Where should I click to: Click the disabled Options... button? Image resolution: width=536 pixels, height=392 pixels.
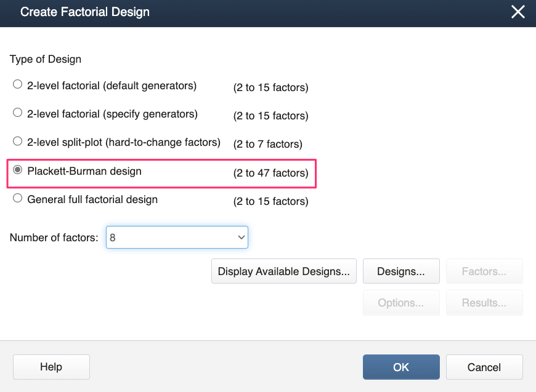tap(400, 303)
